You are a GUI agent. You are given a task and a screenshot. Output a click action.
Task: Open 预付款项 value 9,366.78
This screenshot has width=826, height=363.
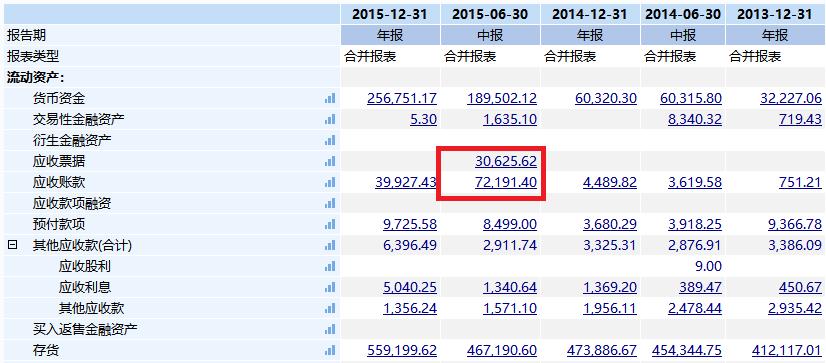[795, 224]
